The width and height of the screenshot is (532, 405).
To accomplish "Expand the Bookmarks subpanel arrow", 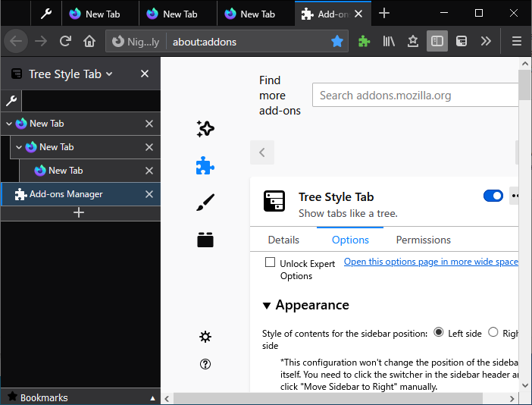I will [152, 398].
